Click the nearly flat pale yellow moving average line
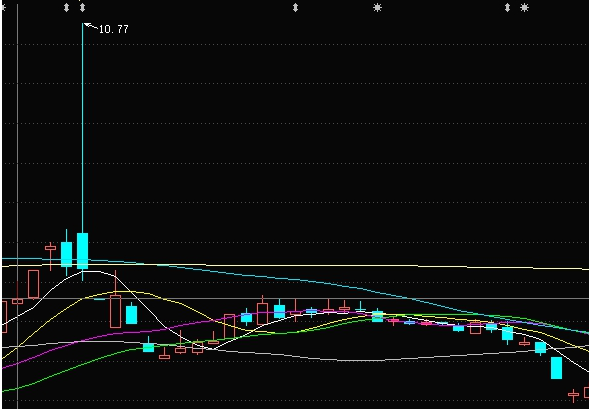This screenshot has height=411, width=589. [301, 266]
